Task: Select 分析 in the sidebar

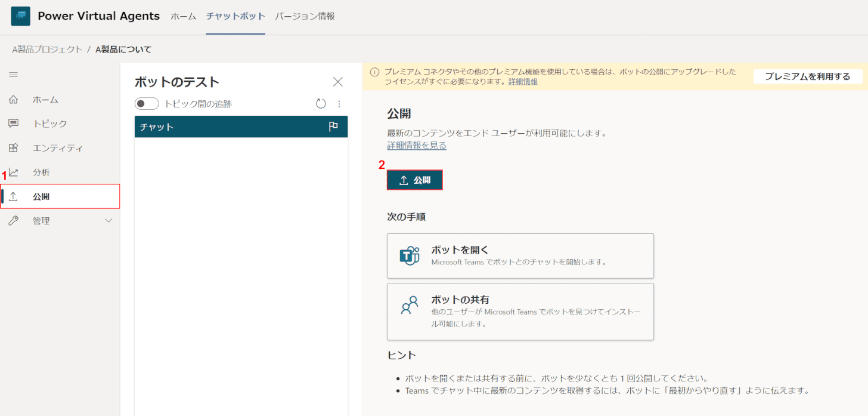Action: click(60, 172)
